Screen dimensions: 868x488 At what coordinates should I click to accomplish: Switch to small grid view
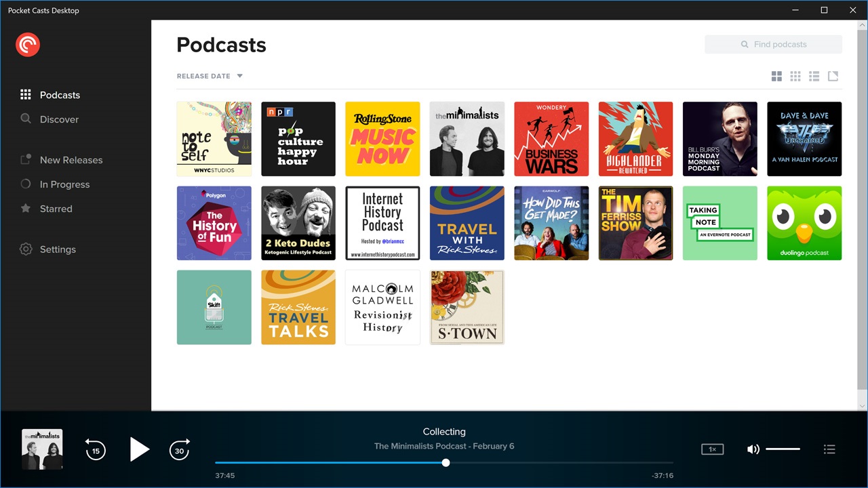(x=795, y=75)
